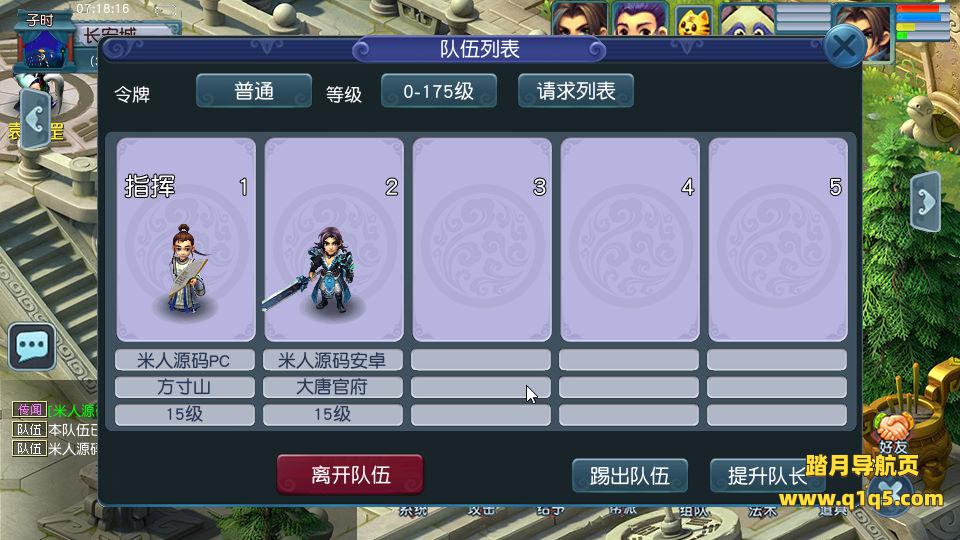960x540 pixels.
Task: Open the 请求列表 request list
Action: click(x=576, y=91)
